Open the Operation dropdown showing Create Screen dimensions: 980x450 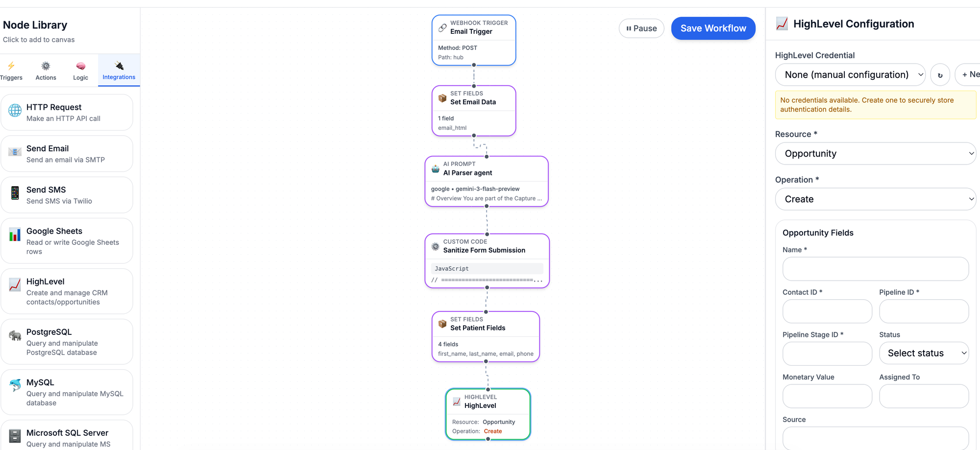[x=875, y=199]
